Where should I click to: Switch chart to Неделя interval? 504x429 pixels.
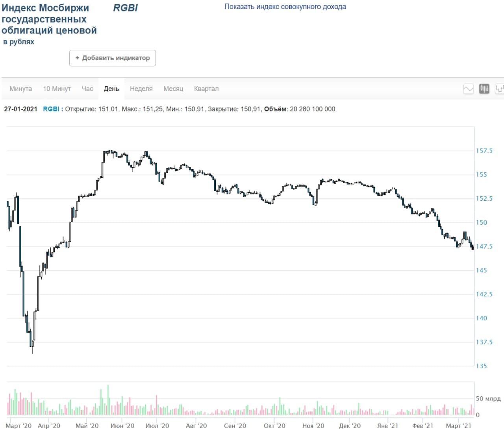tap(141, 89)
